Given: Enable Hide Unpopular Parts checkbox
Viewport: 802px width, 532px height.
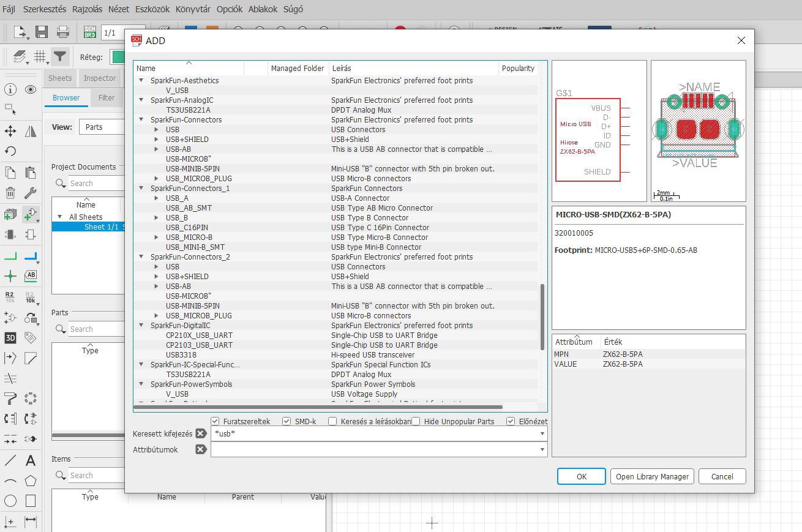Looking at the screenshot, I should click(x=416, y=421).
